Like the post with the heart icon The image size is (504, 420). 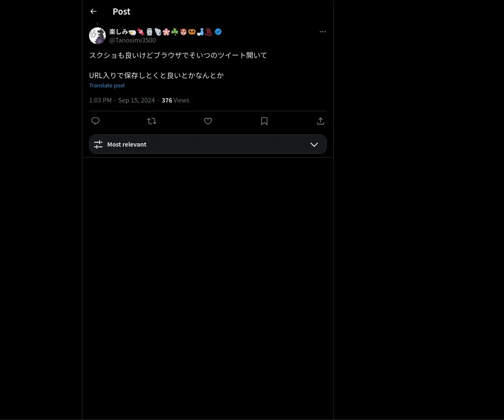[x=208, y=121]
